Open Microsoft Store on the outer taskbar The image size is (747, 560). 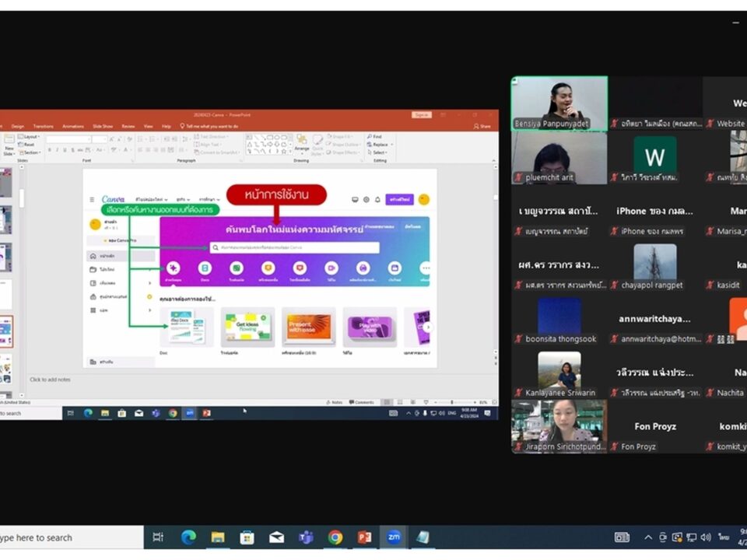(247, 537)
